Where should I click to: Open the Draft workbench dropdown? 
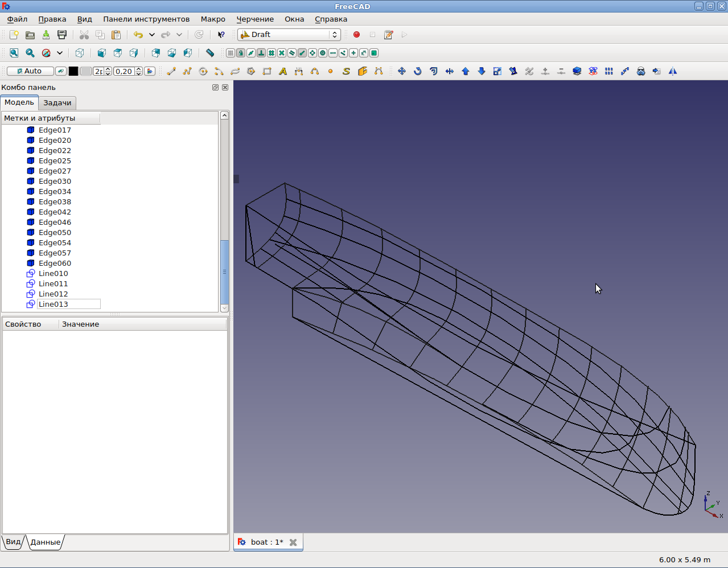tap(289, 35)
